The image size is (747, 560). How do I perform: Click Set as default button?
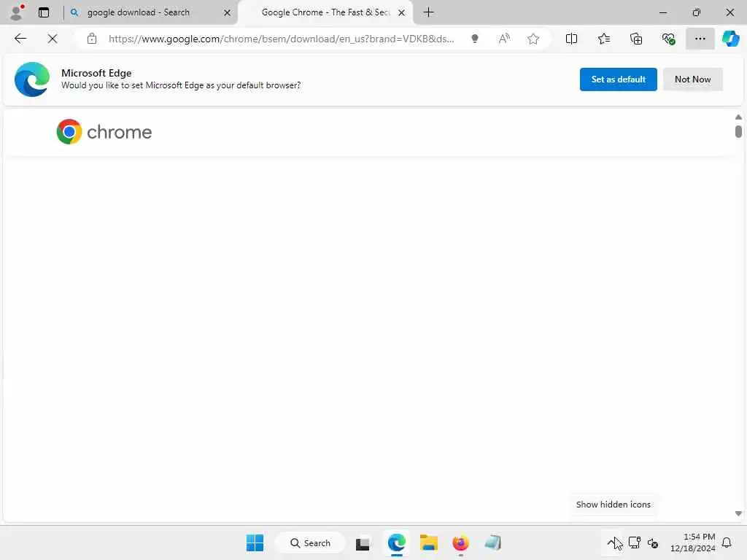[618, 79]
